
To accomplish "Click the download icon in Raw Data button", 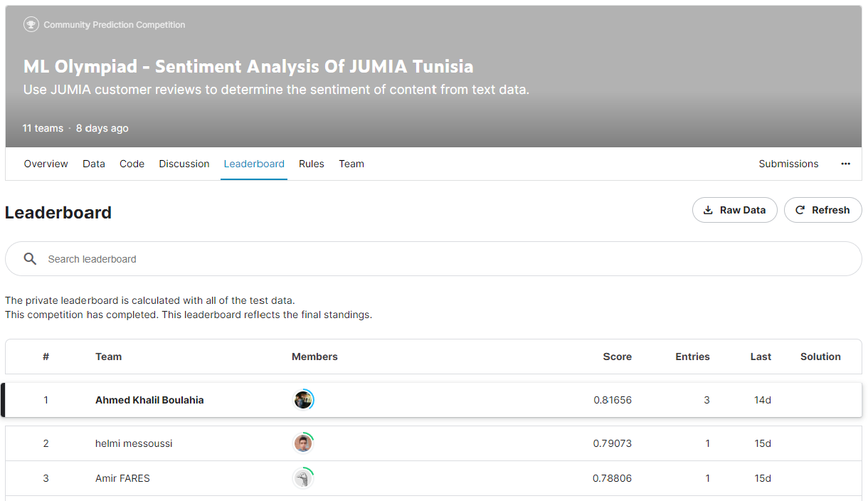I will coord(708,210).
